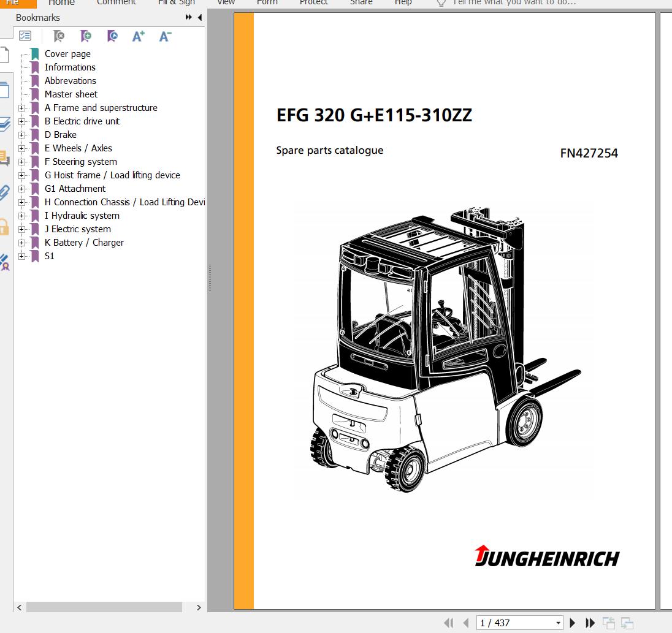The height and width of the screenshot is (633, 672).
Task: Click the next view icon in the status bar
Action: click(x=627, y=623)
